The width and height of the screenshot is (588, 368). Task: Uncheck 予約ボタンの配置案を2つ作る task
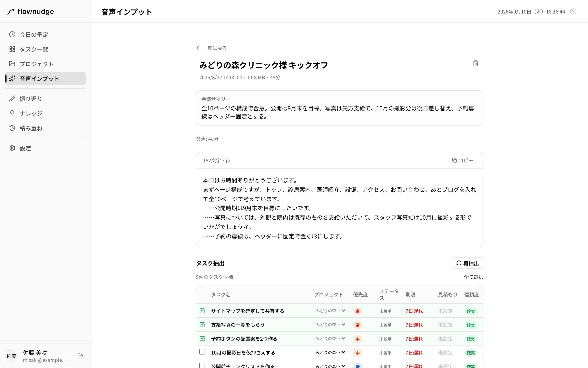(x=202, y=339)
